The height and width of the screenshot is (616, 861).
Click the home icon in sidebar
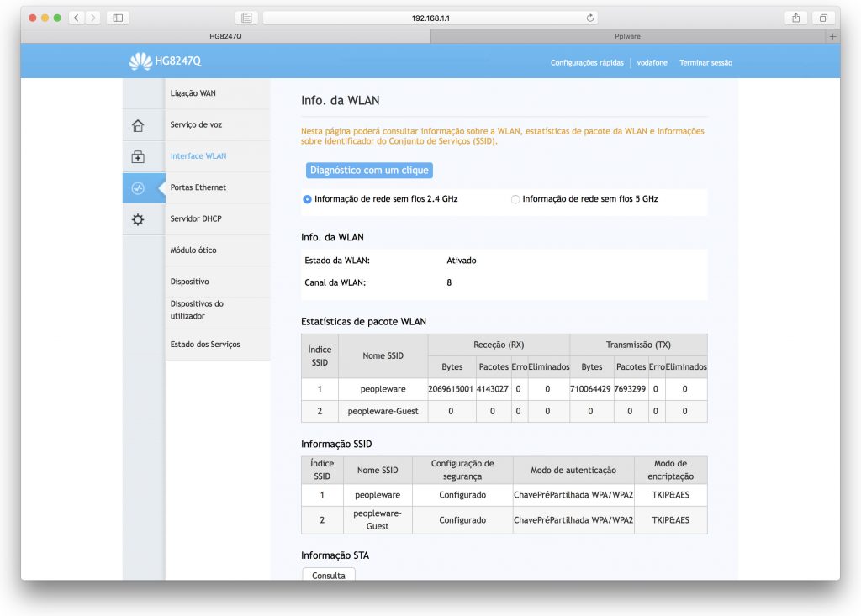click(138, 126)
